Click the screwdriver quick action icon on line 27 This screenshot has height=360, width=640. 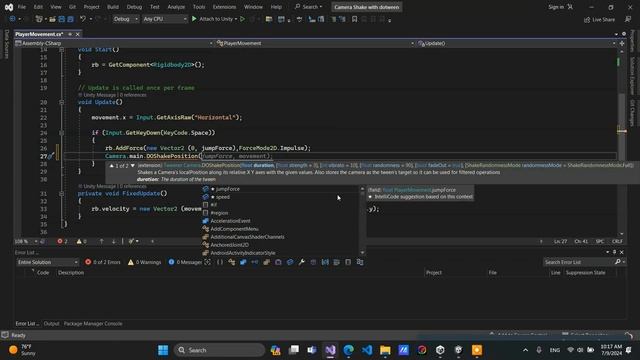tap(51, 156)
